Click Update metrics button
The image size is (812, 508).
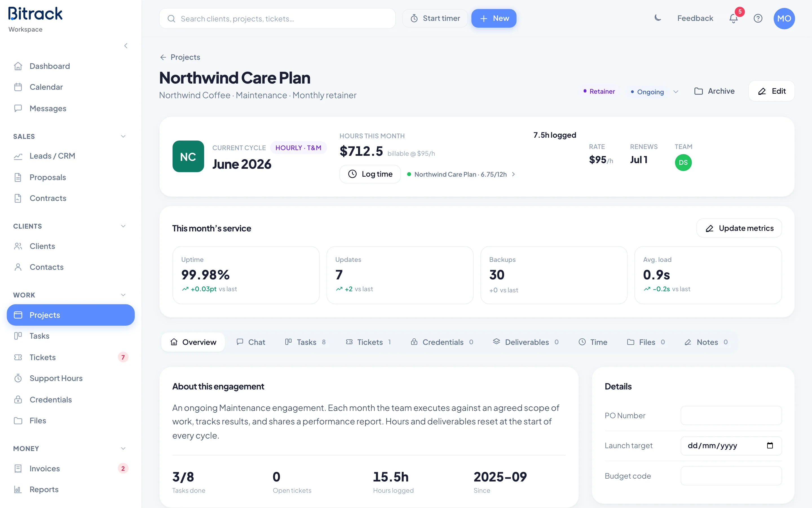(x=739, y=228)
